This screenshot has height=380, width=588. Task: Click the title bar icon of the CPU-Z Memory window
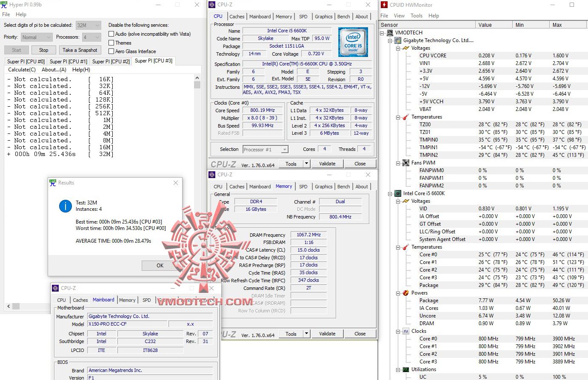pos(212,175)
